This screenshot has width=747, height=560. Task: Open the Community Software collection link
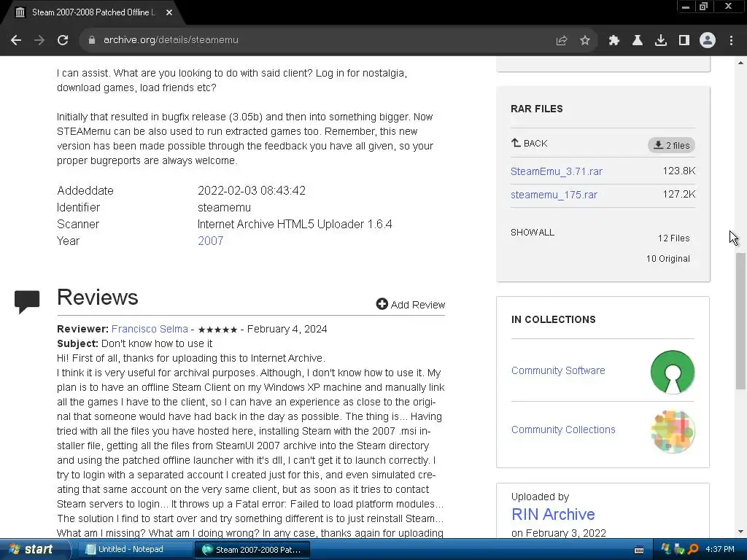coord(558,370)
